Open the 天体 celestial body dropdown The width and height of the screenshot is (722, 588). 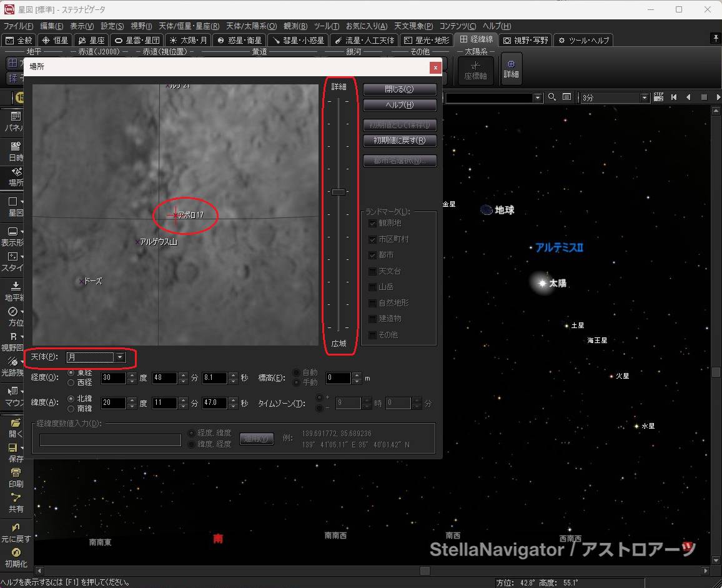120,357
